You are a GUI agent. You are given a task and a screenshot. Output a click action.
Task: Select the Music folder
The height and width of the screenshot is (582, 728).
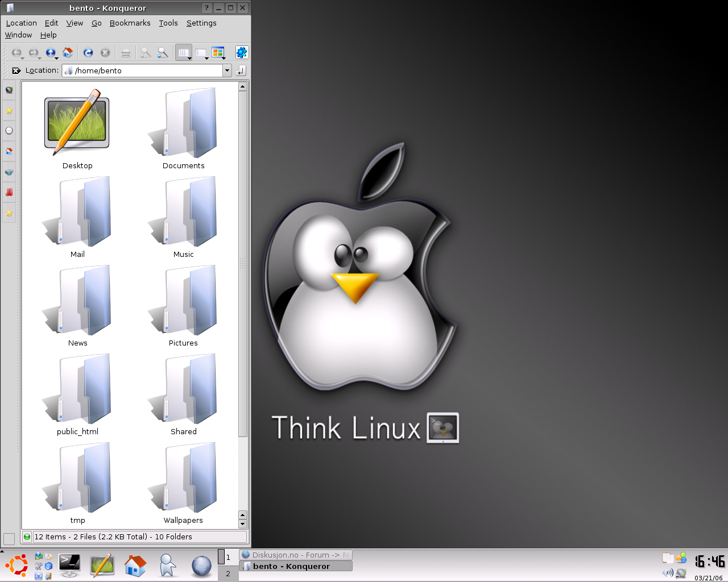tap(183, 218)
